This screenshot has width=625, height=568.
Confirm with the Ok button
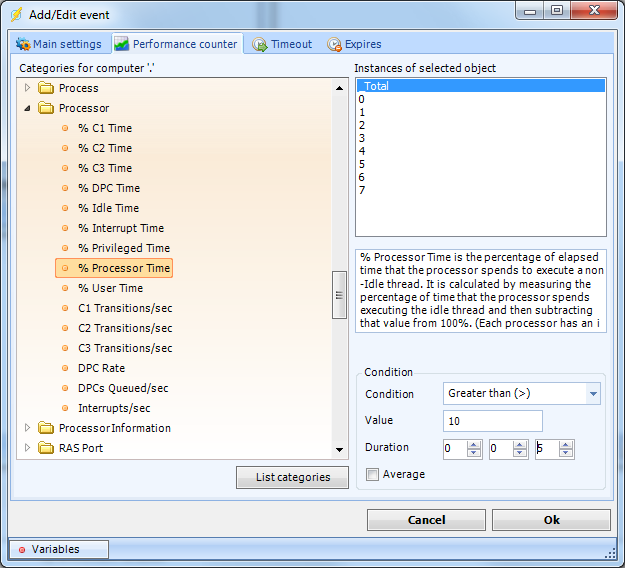[x=551, y=520]
